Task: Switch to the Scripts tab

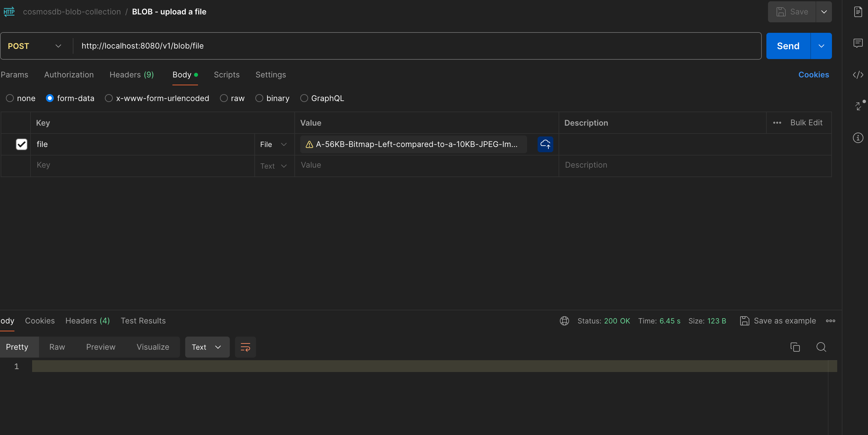Action: click(227, 74)
